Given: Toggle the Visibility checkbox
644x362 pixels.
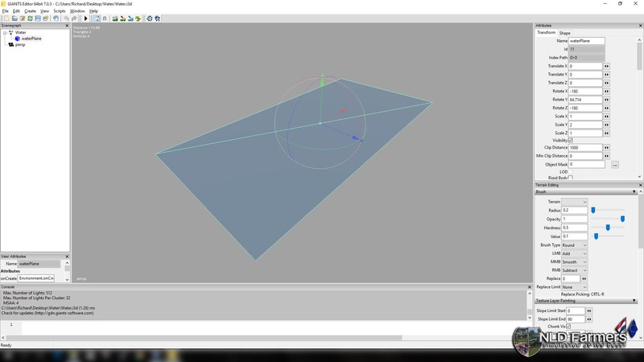Looking at the screenshot, I should 571,141.
